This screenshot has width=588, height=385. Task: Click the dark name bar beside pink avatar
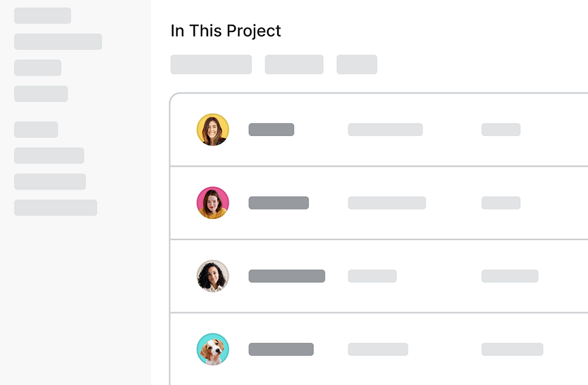tap(278, 203)
